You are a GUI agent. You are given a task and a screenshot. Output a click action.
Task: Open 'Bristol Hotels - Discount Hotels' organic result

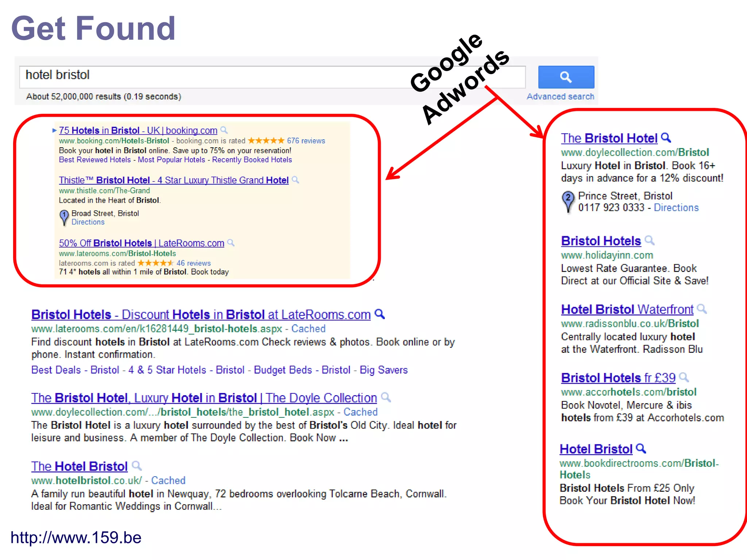(x=201, y=315)
